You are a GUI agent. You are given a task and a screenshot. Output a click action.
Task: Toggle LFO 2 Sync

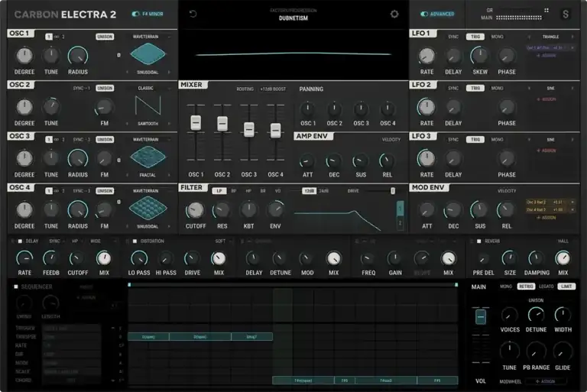tap(453, 89)
